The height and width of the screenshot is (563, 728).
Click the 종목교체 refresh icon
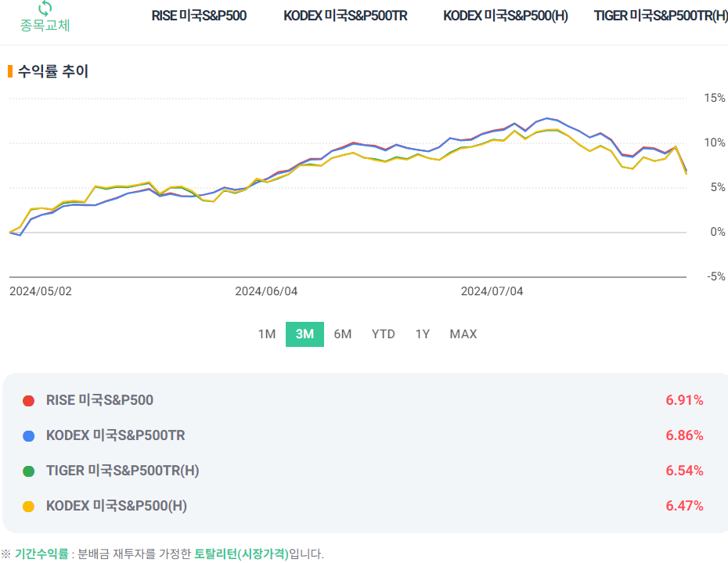pyautogui.click(x=45, y=8)
